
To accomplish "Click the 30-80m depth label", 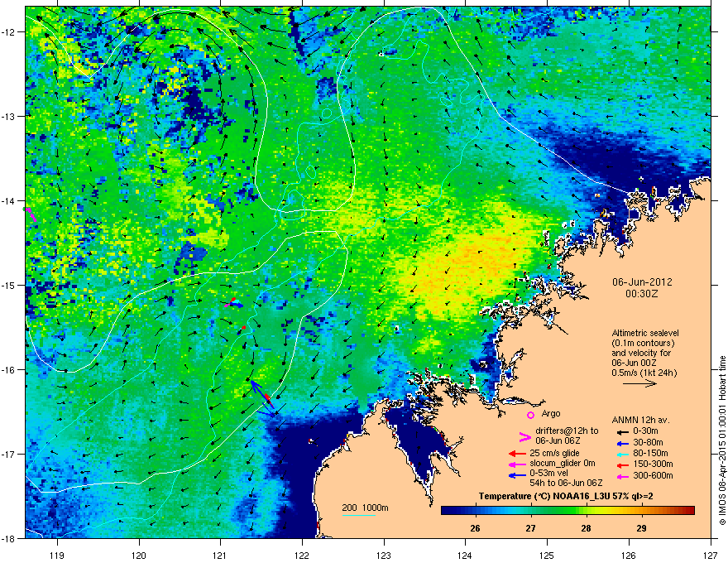I will tap(648, 443).
